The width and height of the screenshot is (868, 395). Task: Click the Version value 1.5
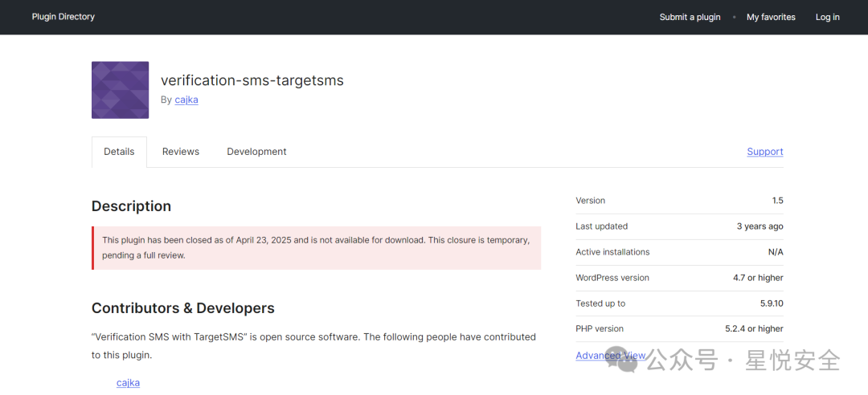(778, 201)
